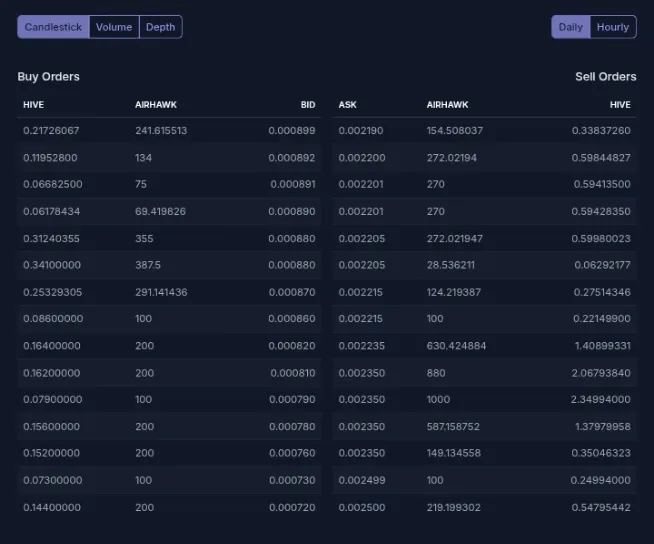Image resolution: width=654 pixels, height=544 pixels.
Task: Select sell order at ask 0.002190
Action: coord(484,131)
